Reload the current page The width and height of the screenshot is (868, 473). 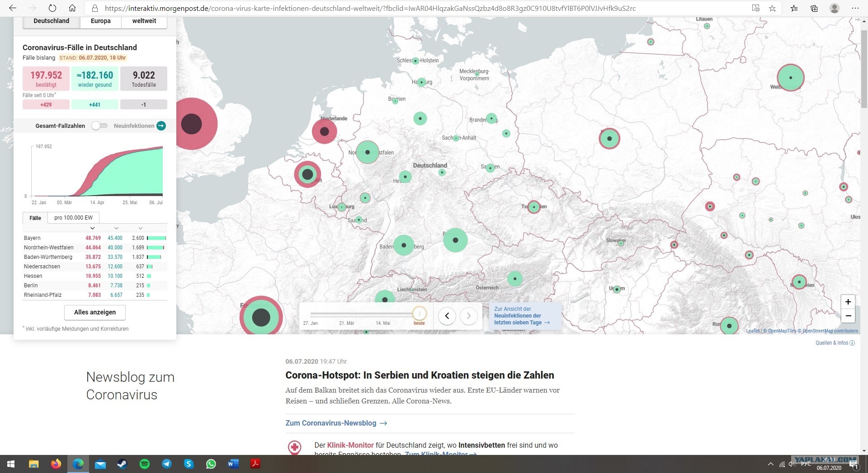[x=52, y=8]
